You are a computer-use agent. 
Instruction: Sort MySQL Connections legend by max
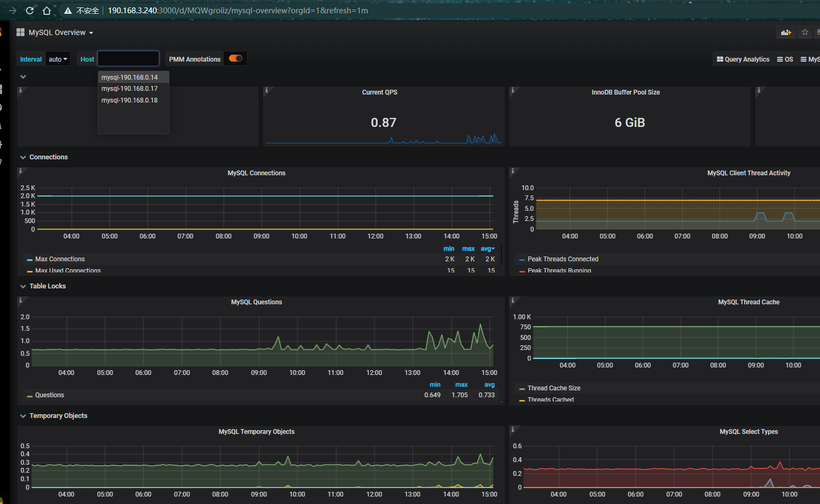[468, 249]
